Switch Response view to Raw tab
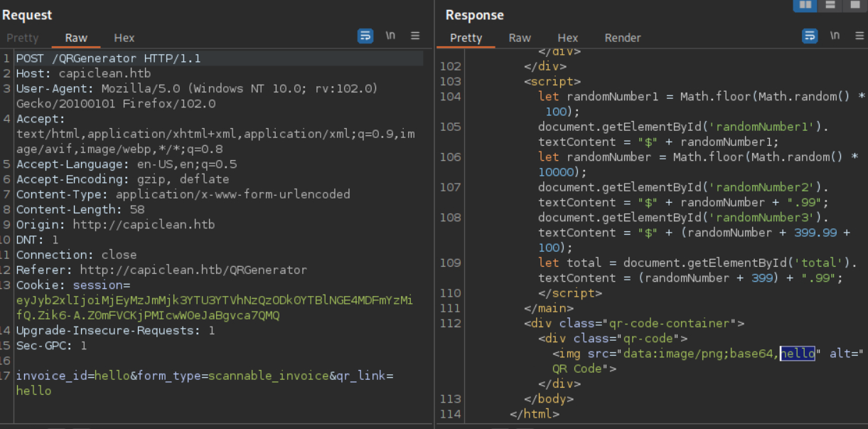 pyautogui.click(x=520, y=38)
